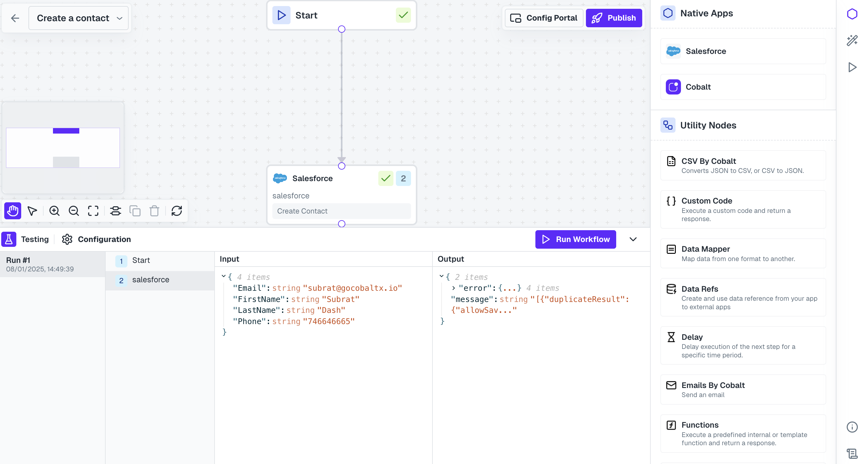Duplicate the selected node
Image resolution: width=868 pixels, height=464 pixels.
(x=136, y=211)
